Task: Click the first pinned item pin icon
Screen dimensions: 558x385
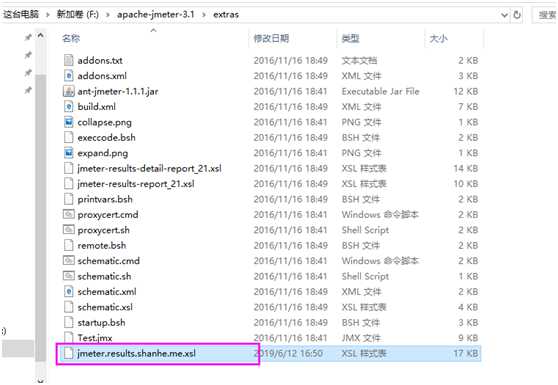Action: tap(28, 37)
